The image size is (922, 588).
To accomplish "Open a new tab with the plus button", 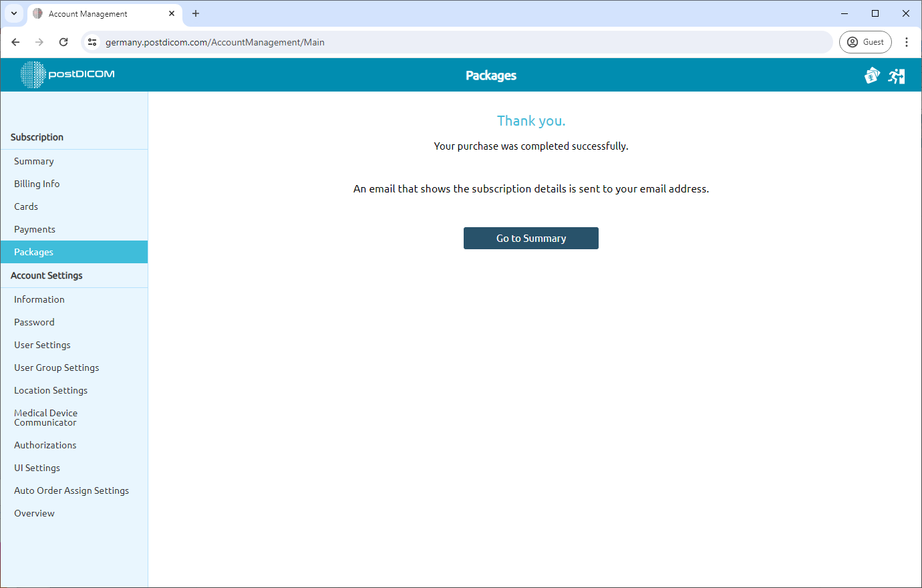I will pyautogui.click(x=195, y=13).
